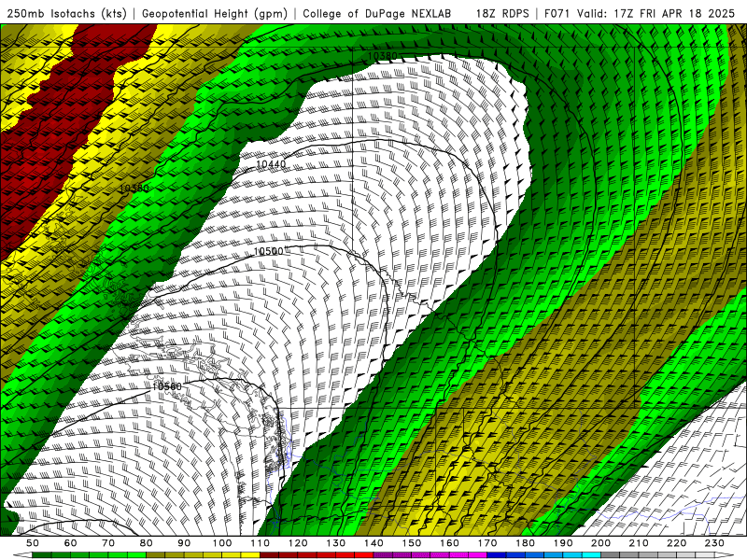Select the 170 knot scale label
Viewport: 747px width, 560px height.
coord(487,543)
